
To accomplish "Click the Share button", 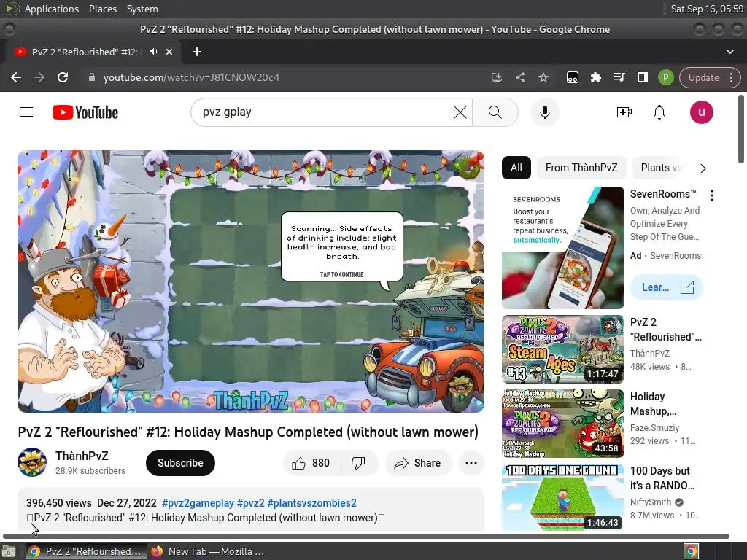I will tap(417, 463).
